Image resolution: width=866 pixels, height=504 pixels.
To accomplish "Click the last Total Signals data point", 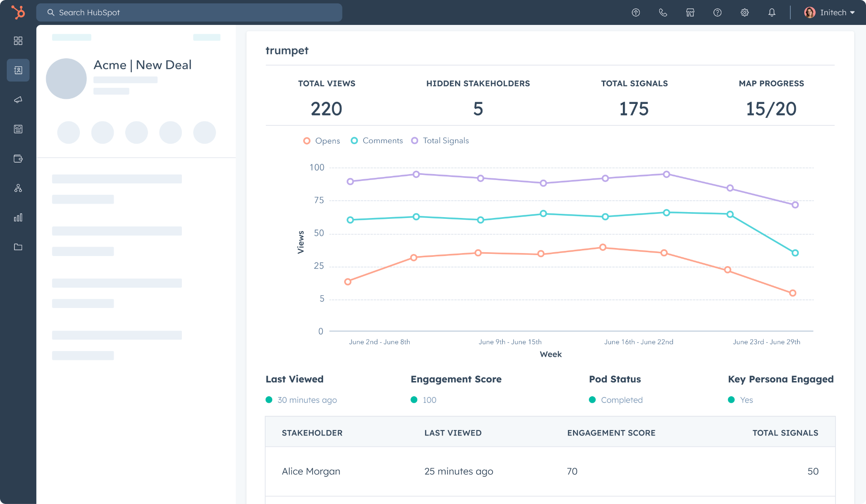I will click(795, 205).
